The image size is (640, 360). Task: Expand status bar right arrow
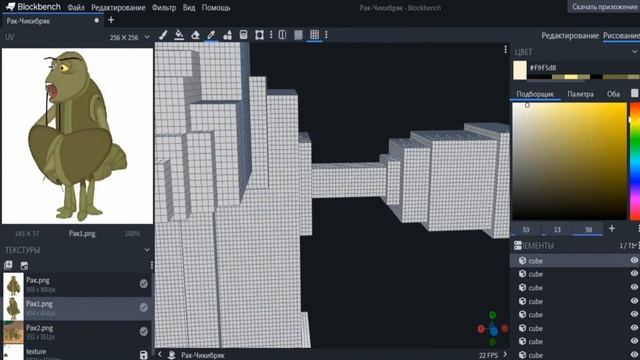coord(505,354)
